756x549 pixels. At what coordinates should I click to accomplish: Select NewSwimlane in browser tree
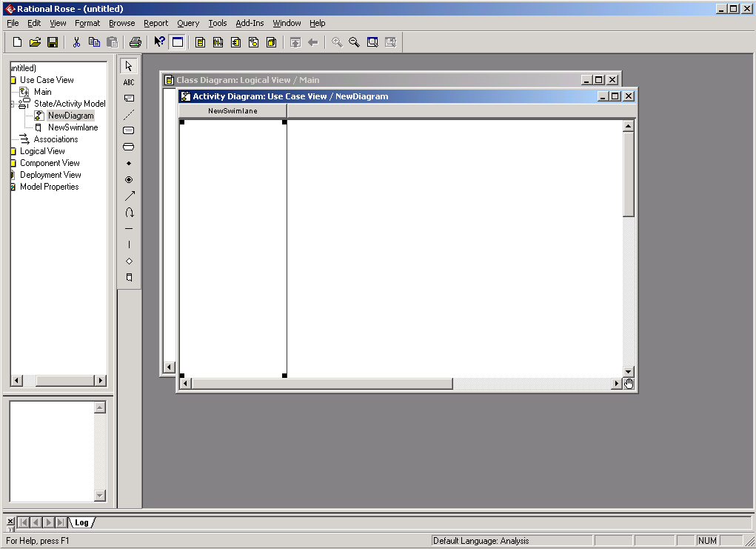tap(73, 127)
